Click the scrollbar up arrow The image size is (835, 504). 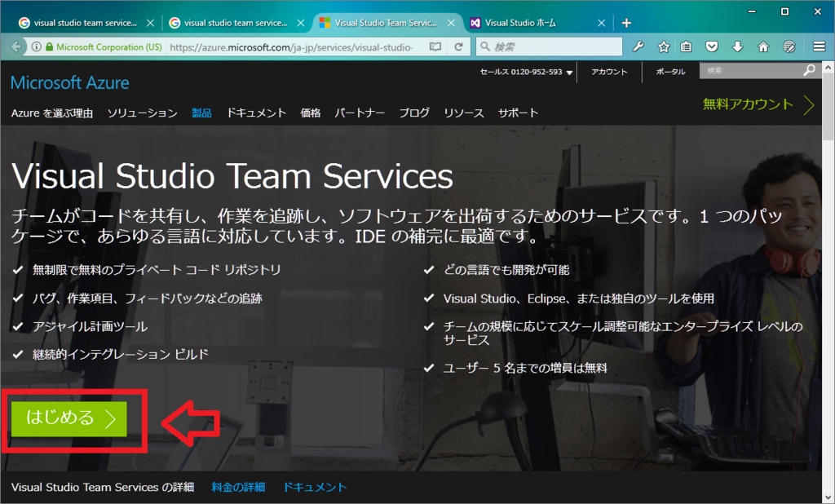point(828,67)
